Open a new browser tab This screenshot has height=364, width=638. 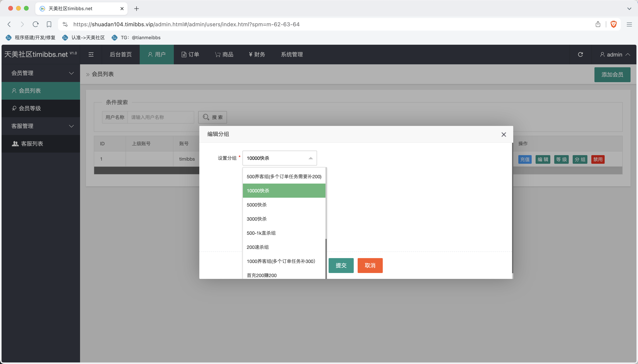tap(137, 9)
